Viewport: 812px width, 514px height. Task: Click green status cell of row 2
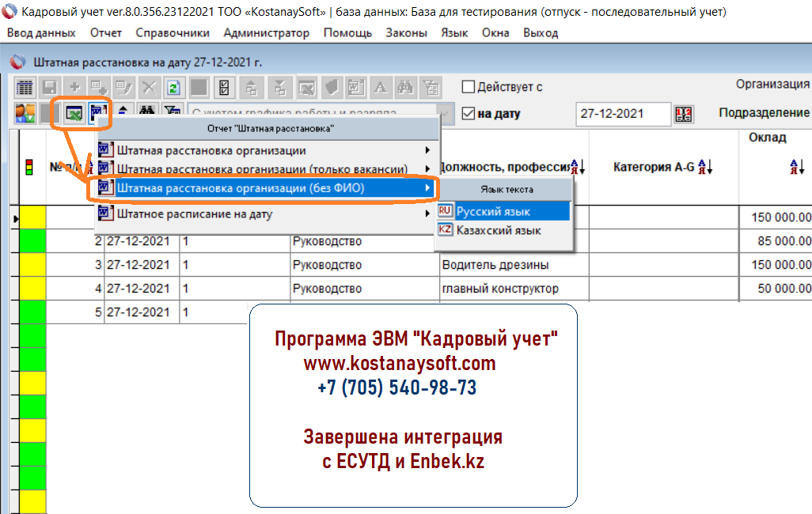click(x=32, y=240)
